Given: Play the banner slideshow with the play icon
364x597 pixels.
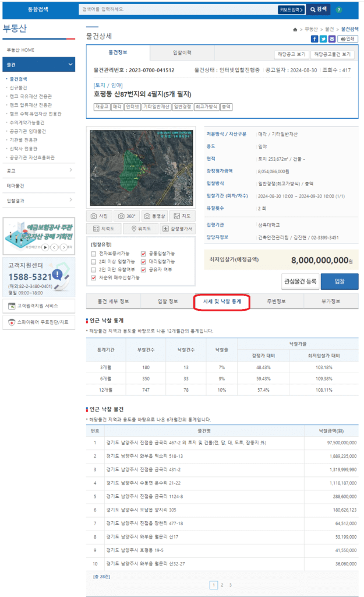Looking at the screenshot, I should point(45,247).
